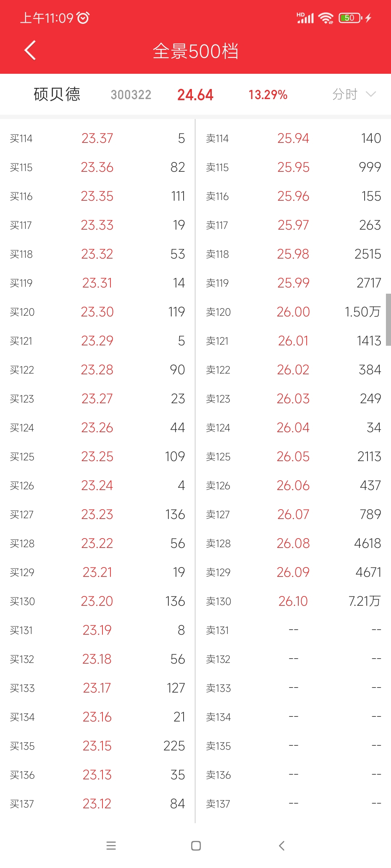Tap the alarm clock status icon

pos(83,18)
